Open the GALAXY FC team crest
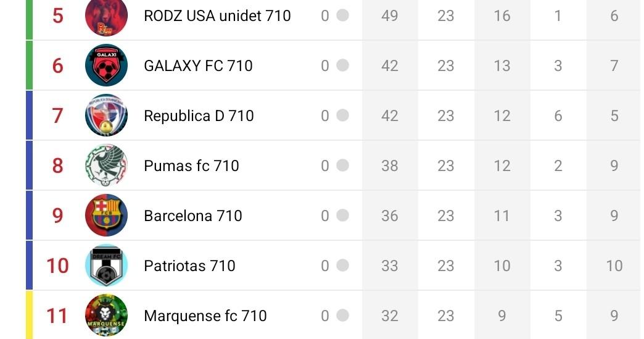Screen dimensions: 644x339 coord(106,65)
